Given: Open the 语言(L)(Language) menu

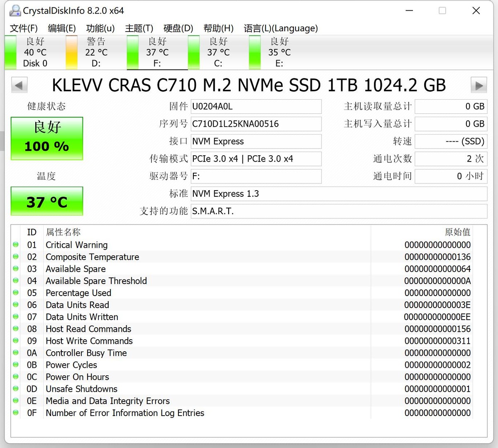Looking at the screenshot, I should pos(281,28).
